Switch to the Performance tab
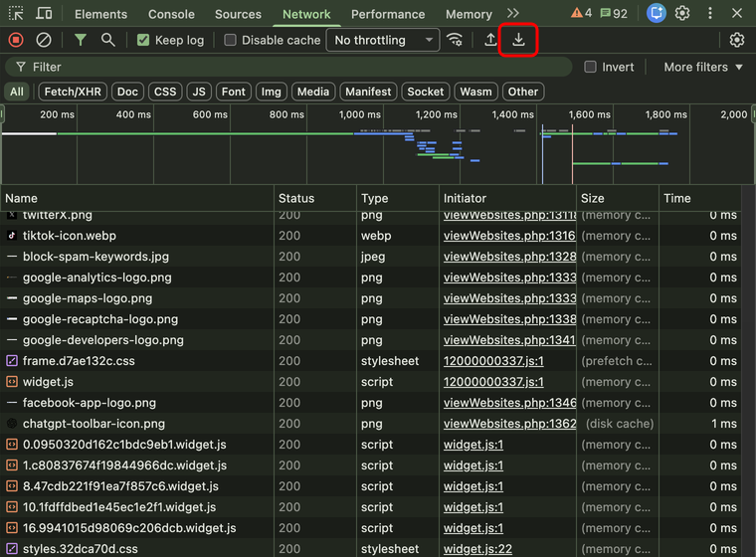 point(388,14)
